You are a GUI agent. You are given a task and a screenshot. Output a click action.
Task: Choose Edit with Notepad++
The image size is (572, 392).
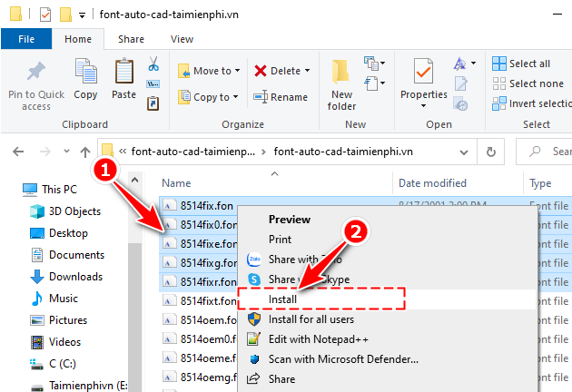[319, 339]
